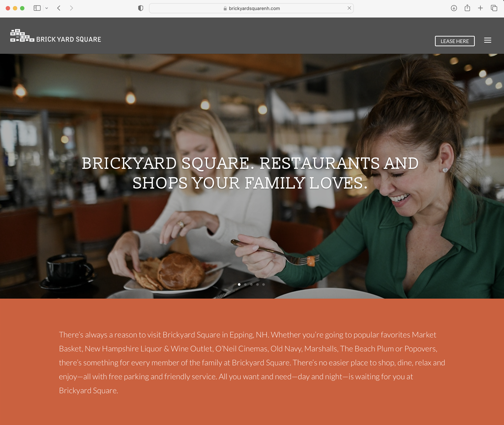504x425 pixels.
Task: Switch to the fifth slideshow dot
Action: pyautogui.click(x=263, y=284)
